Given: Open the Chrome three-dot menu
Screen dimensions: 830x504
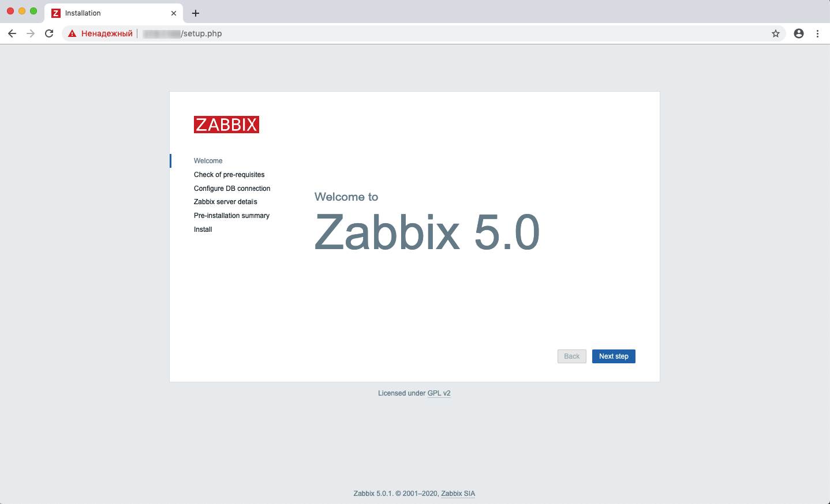Looking at the screenshot, I should 817,33.
